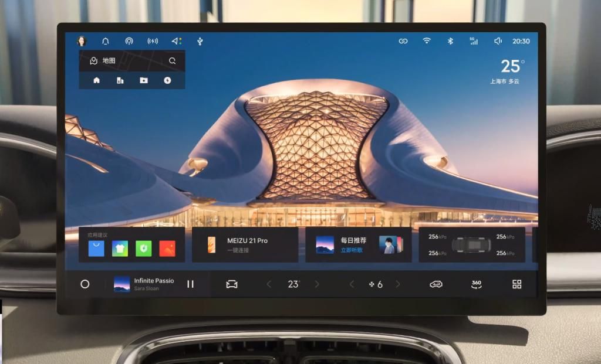Tap the navigation arrow status icon
The image size is (601, 364).
coord(177,41)
